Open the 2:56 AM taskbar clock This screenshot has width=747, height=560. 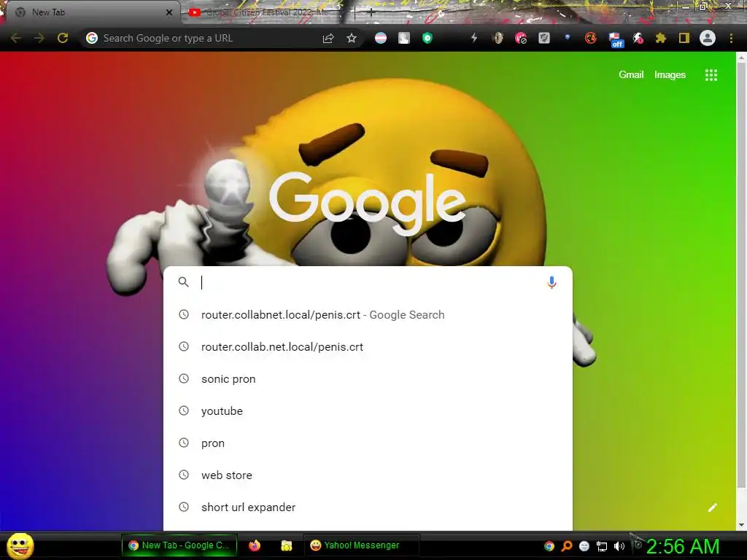point(682,546)
